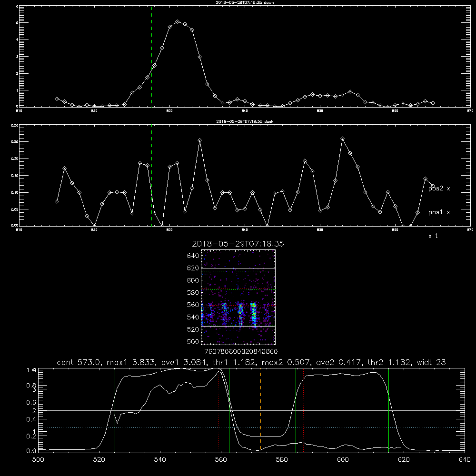Click the '640' x-axis label of bottom plot

pyautogui.click(x=465, y=460)
